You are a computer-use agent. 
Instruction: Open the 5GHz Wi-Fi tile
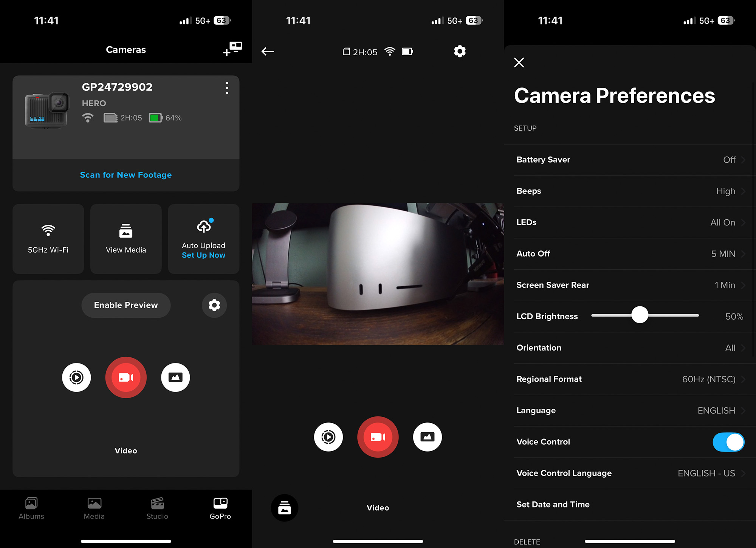(x=48, y=239)
